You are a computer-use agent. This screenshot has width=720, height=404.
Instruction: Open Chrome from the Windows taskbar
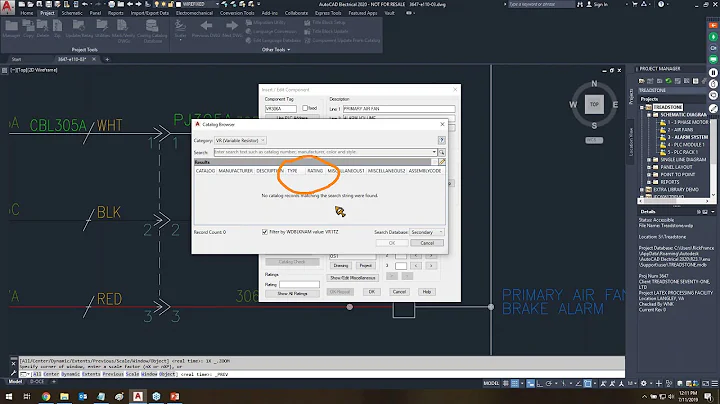pos(45,396)
